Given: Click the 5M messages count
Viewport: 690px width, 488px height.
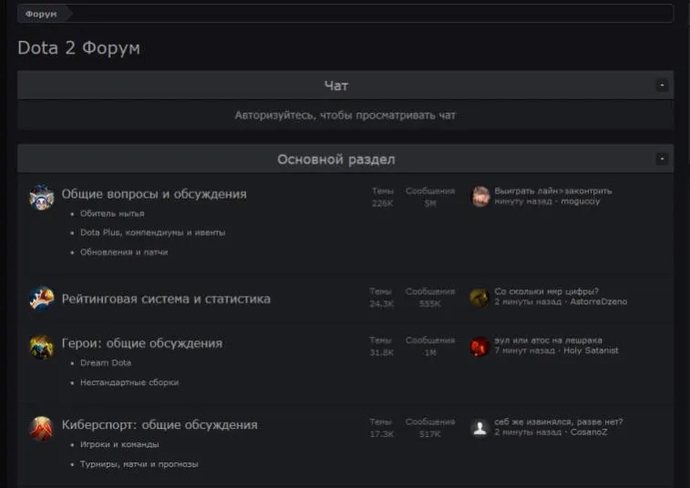Looking at the screenshot, I should [x=430, y=203].
